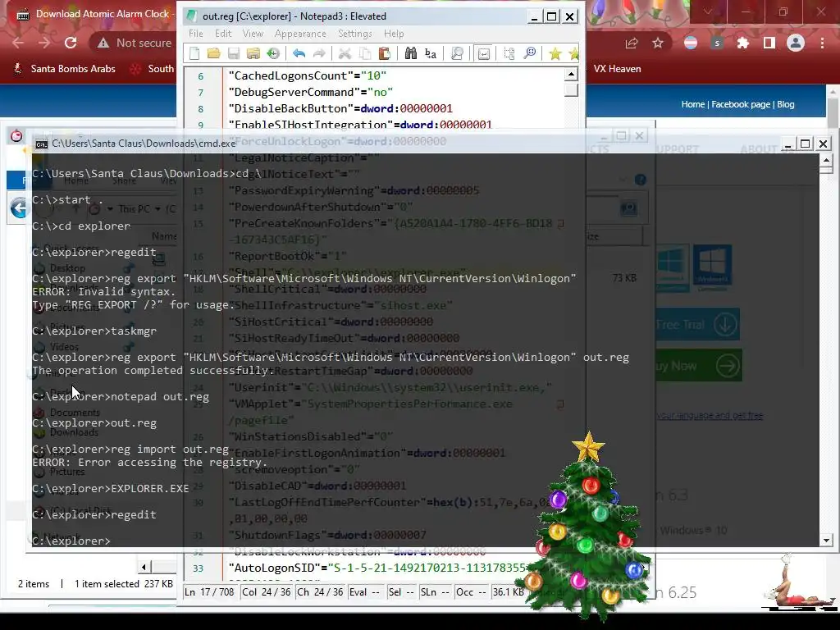Click the first yellow star favorites icon

point(555,53)
